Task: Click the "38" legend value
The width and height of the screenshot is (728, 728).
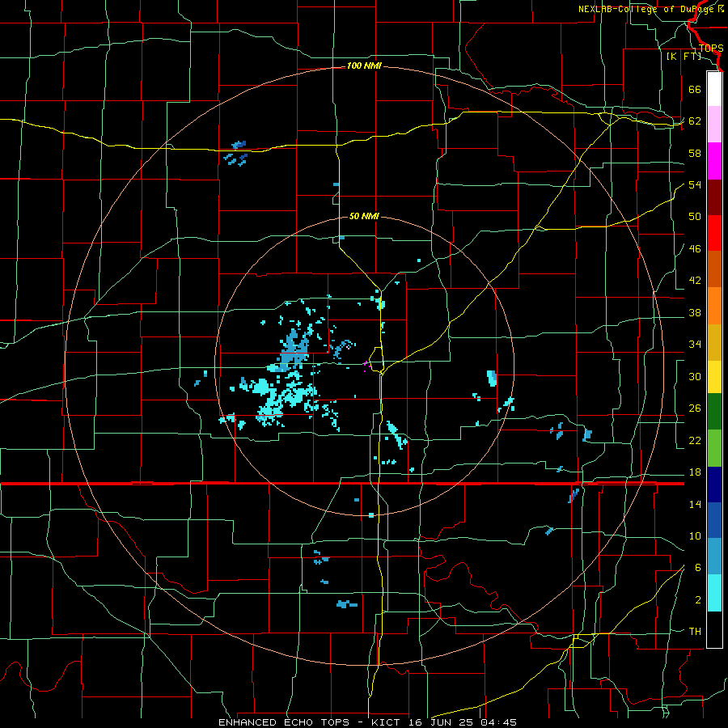Action: point(695,312)
